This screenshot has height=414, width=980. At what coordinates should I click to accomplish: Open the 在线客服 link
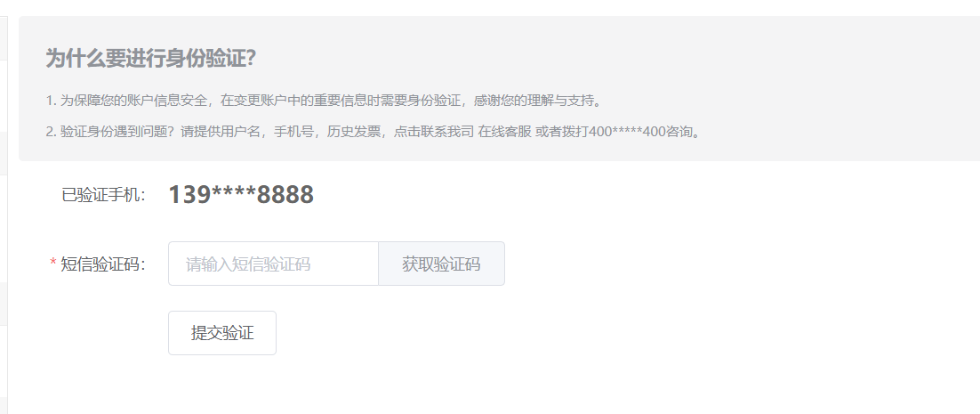tap(504, 133)
